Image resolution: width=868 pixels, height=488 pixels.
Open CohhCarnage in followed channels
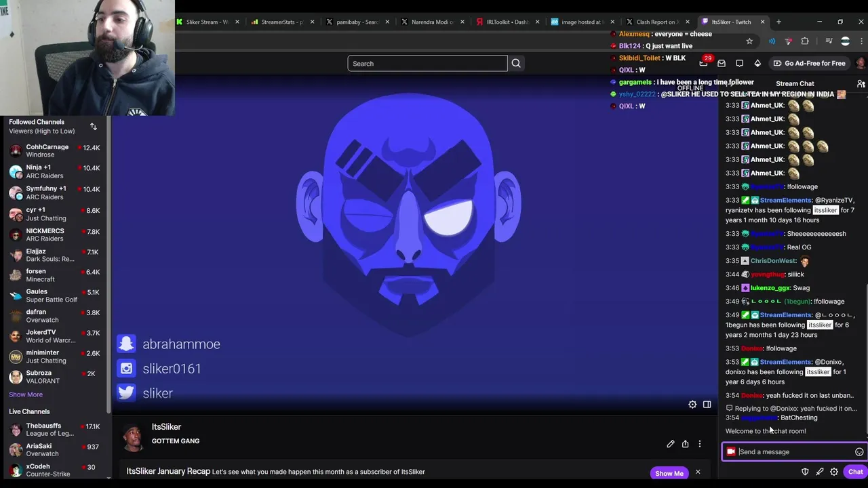pos(54,150)
